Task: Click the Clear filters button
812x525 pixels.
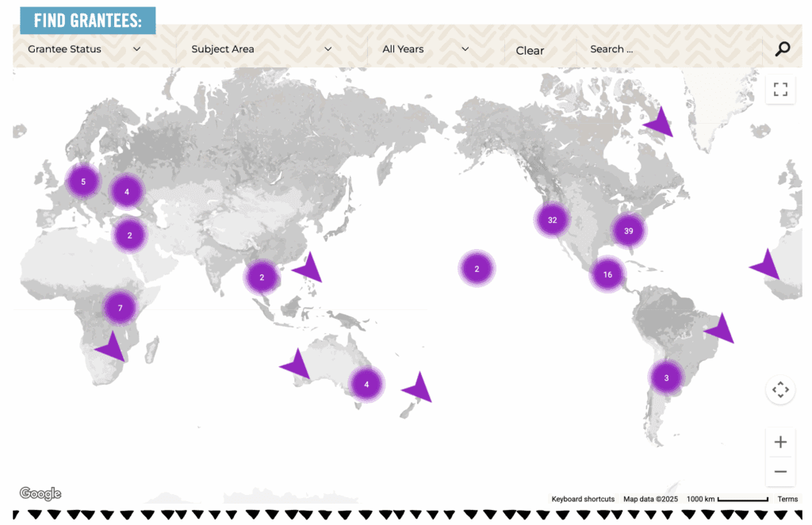Action: click(x=530, y=51)
